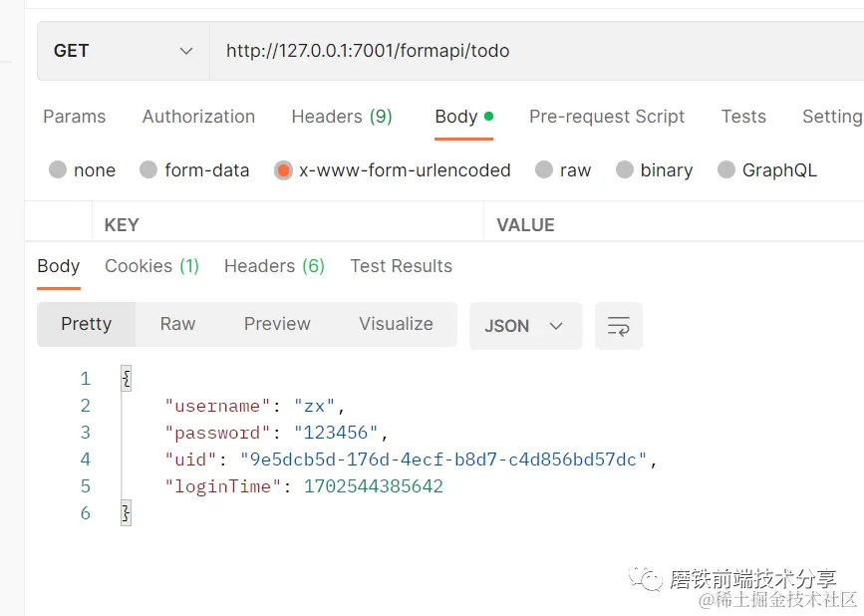
Task: Click the "loginTime" key
Action: [223, 487]
